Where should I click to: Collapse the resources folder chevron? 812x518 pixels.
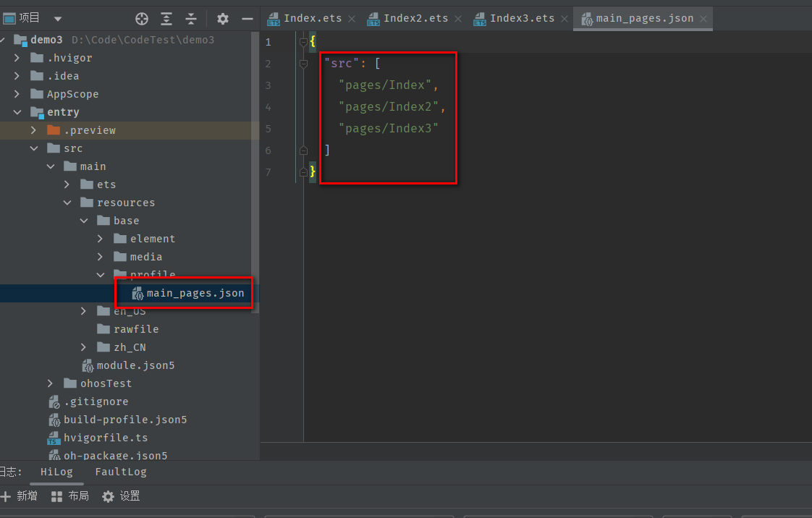tap(67, 203)
